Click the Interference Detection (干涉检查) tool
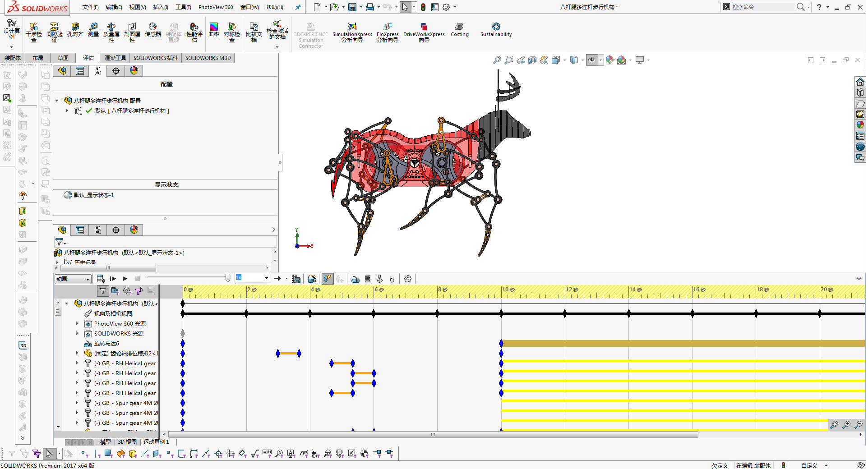Viewport: 868px width, 469px height. (33, 32)
